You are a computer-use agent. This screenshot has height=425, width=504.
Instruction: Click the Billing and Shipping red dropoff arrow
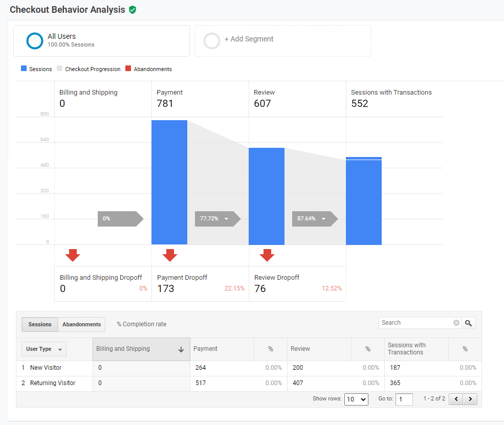point(73,255)
